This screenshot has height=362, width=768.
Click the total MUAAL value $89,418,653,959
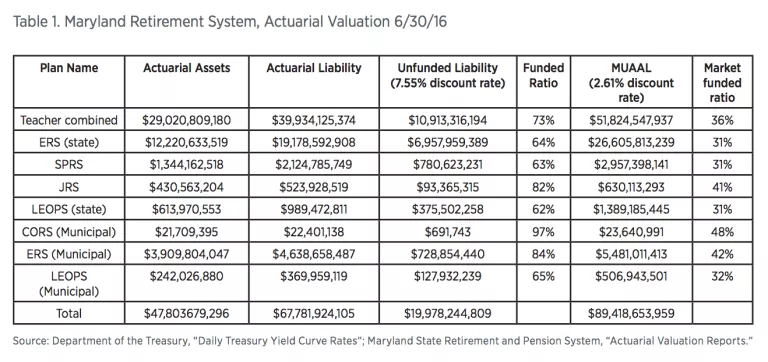click(631, 314)
